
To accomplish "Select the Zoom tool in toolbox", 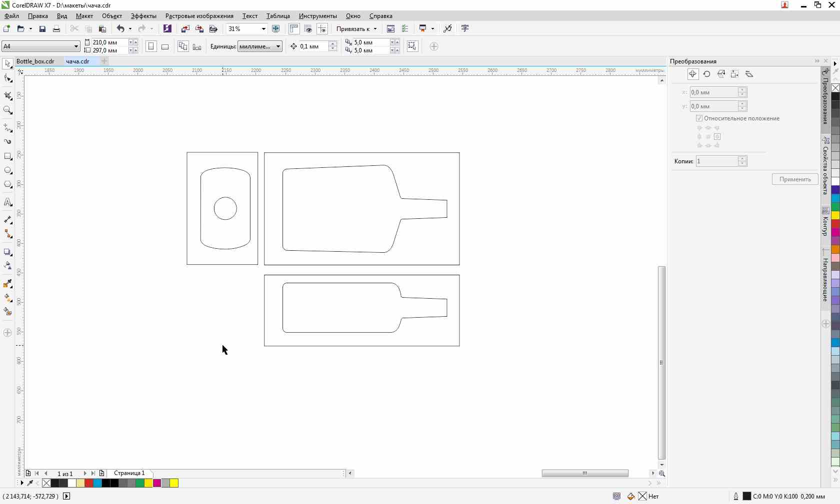I will click(x=7, y=110).
